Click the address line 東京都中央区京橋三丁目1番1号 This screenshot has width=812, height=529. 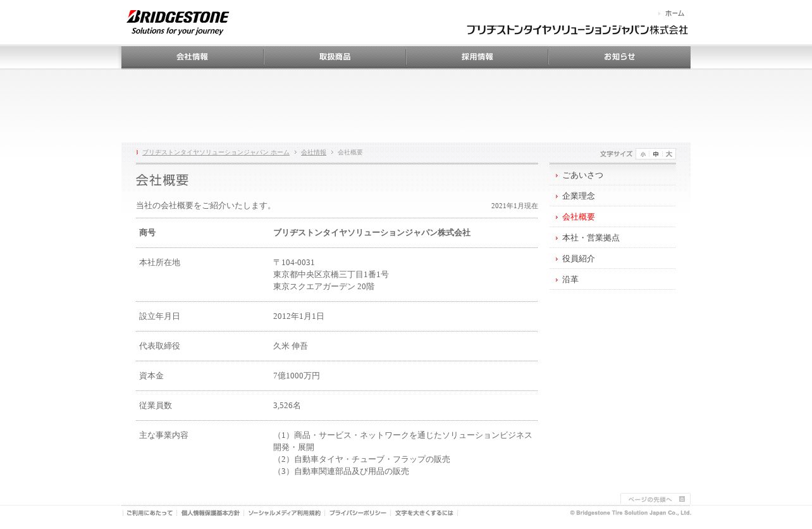point(331,275)
